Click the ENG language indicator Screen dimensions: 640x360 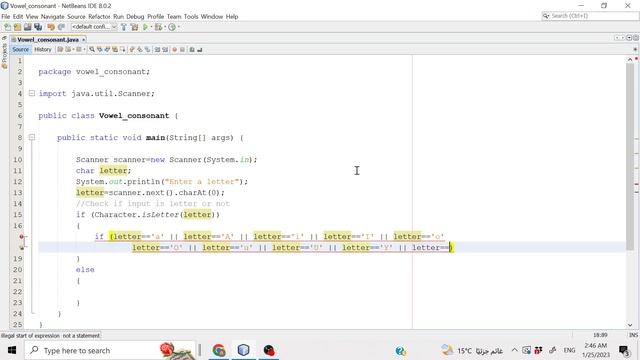click(x=569, y=350)
